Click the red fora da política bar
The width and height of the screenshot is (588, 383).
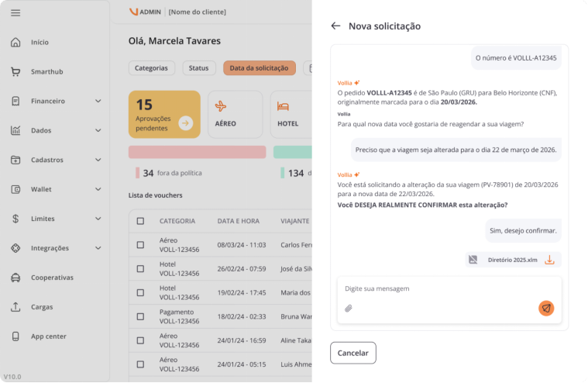pos(197,152)
